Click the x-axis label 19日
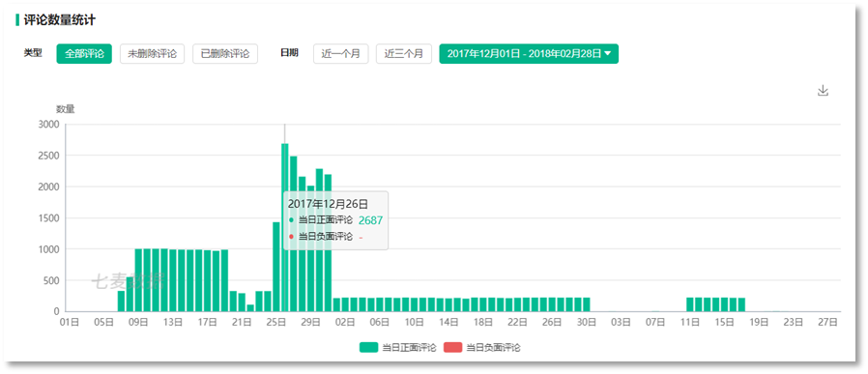The height and width of the screenshot is (374, 868). [x=759, y=322]
